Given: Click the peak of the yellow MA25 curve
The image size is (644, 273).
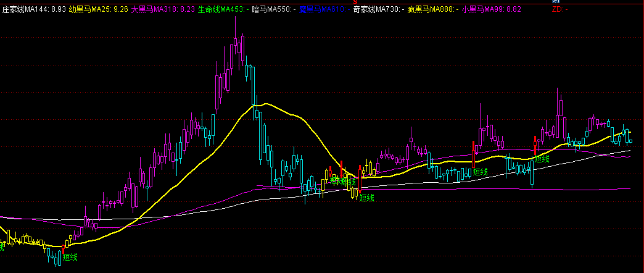Looking at the screenshot, I should point(265,104).
